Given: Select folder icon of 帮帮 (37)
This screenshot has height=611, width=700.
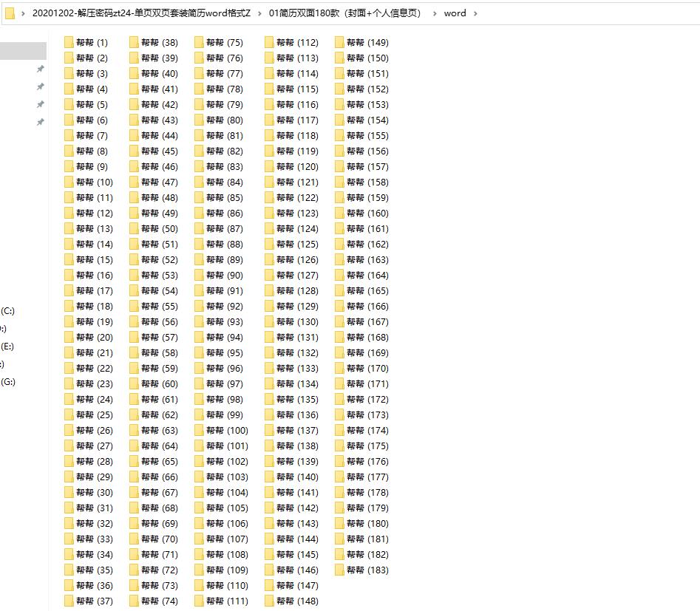Looking at the screenshot, I should pos(69,601).
